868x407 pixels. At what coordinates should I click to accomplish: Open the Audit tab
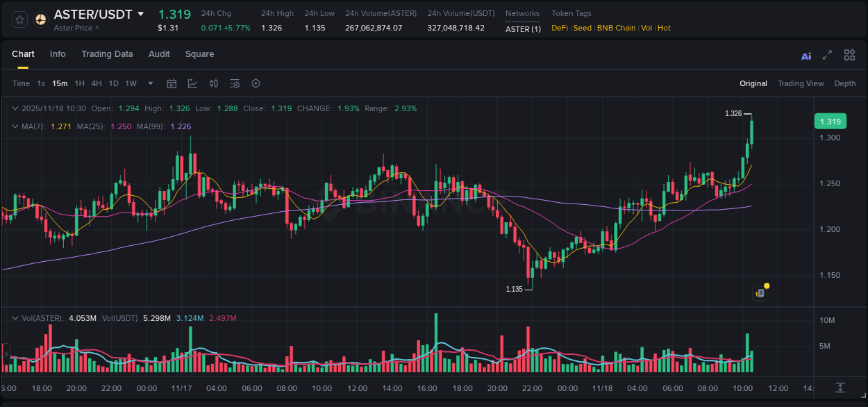pyautogui.click(x=159, y=54)
